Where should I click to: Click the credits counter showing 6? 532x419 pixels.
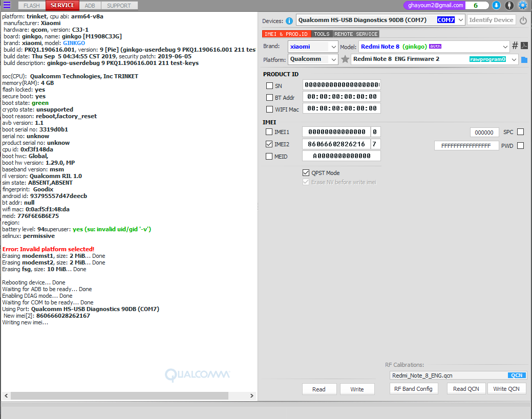pos(476,6)
